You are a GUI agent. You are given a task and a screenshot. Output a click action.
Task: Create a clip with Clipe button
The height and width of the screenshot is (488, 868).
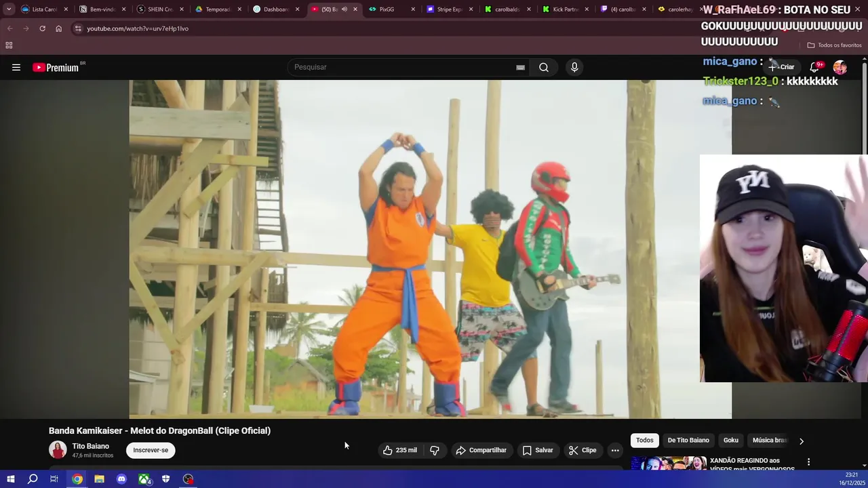(583, 450)
